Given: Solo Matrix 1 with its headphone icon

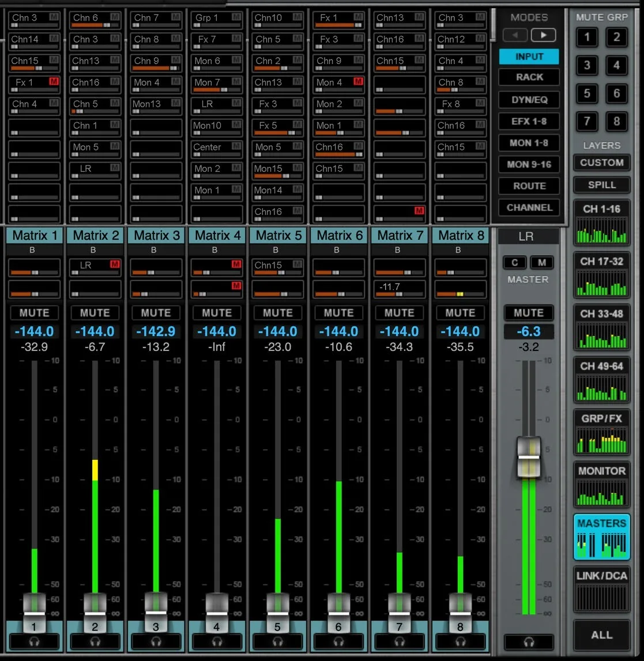Looking at the screenshot, I should point(34,641).
